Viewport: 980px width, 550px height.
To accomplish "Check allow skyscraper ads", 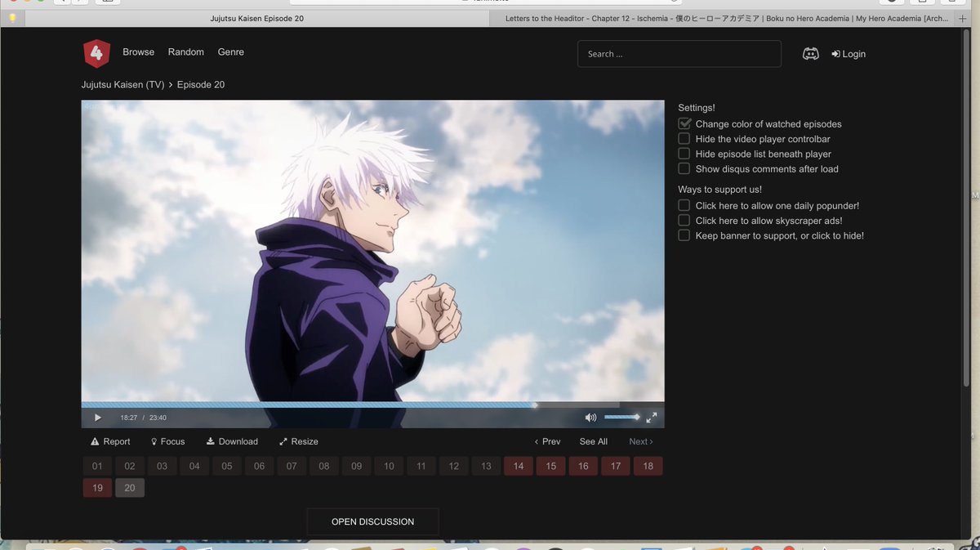I will pos(684,221).
